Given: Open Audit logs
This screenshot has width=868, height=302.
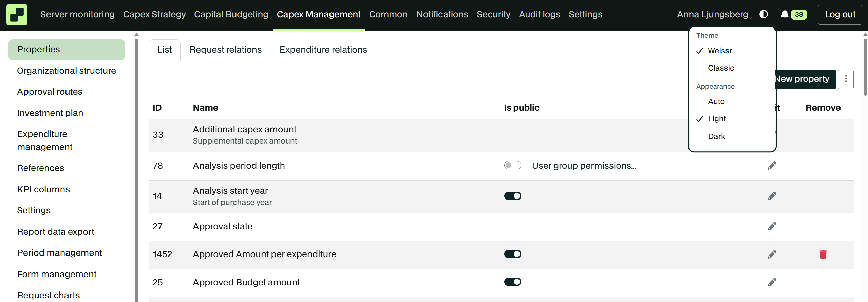Looking at the screenshot, I should pos(540,15).
